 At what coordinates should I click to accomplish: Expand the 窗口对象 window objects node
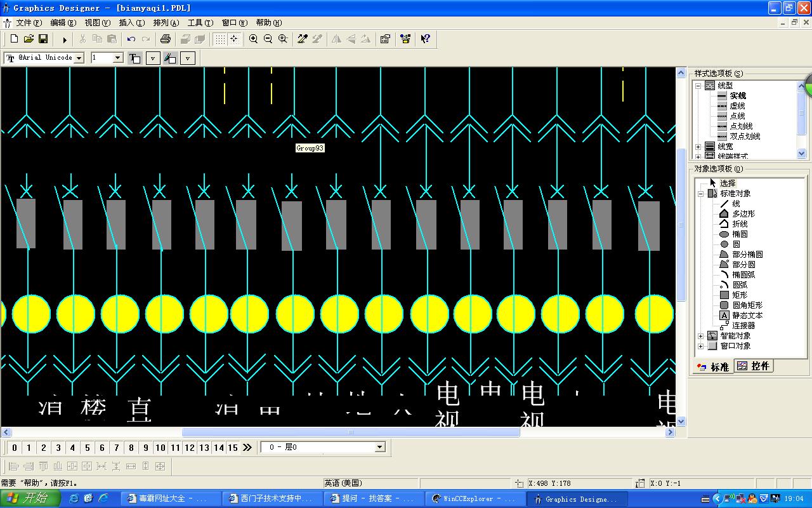click(700, 346)
